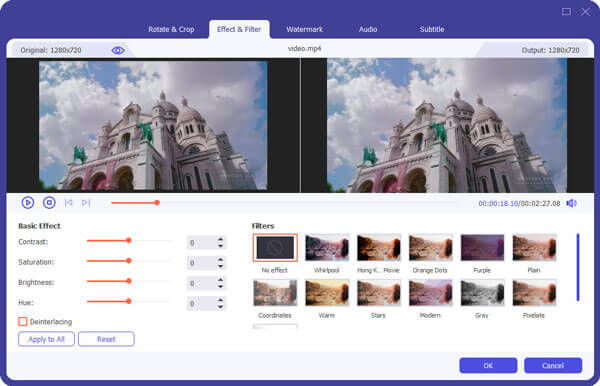Click the Apply to All button
The image size is (600, 386).
46,339
